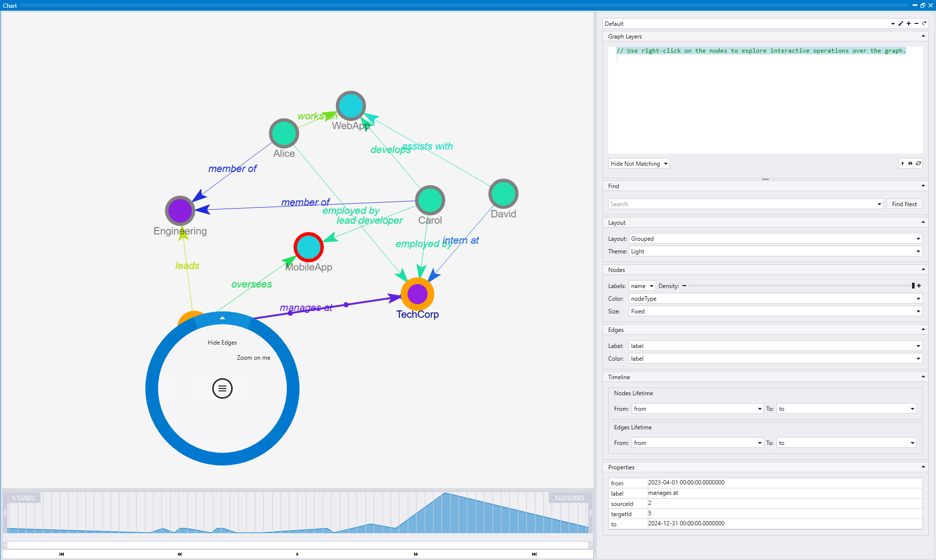
Task: Add a new configuration with the plus icon
Action: [x=908, y=23]
